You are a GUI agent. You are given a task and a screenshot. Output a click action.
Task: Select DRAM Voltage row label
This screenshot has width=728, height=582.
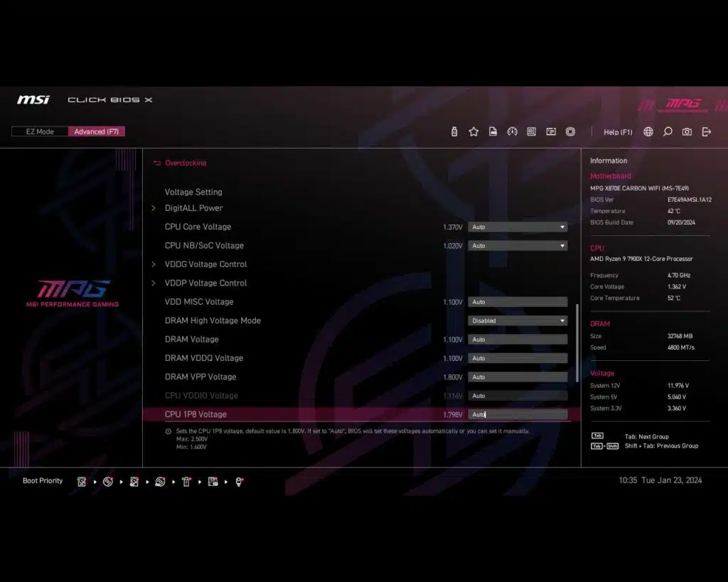[x=192, y=339]
